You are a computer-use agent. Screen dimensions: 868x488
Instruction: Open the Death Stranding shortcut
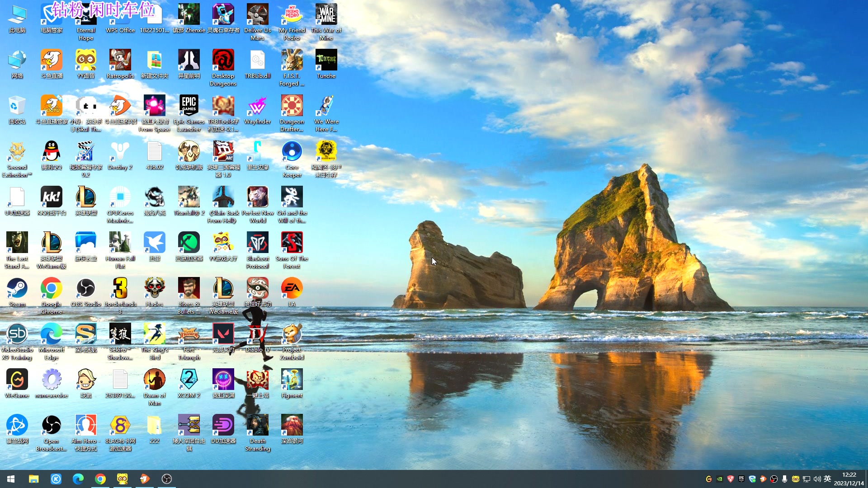[258, 433]
